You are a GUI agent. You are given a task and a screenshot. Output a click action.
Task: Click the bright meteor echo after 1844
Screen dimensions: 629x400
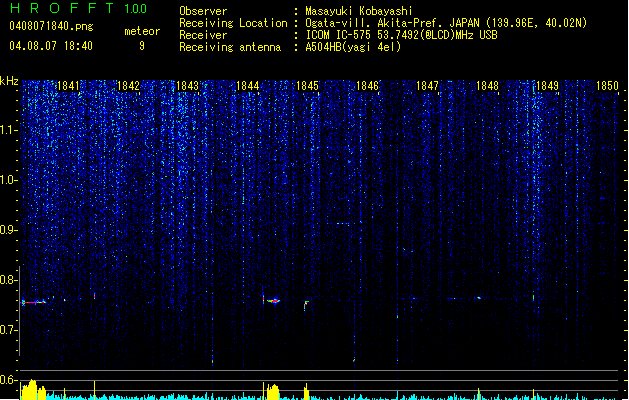pyautogui.click(x=273, y=301)
